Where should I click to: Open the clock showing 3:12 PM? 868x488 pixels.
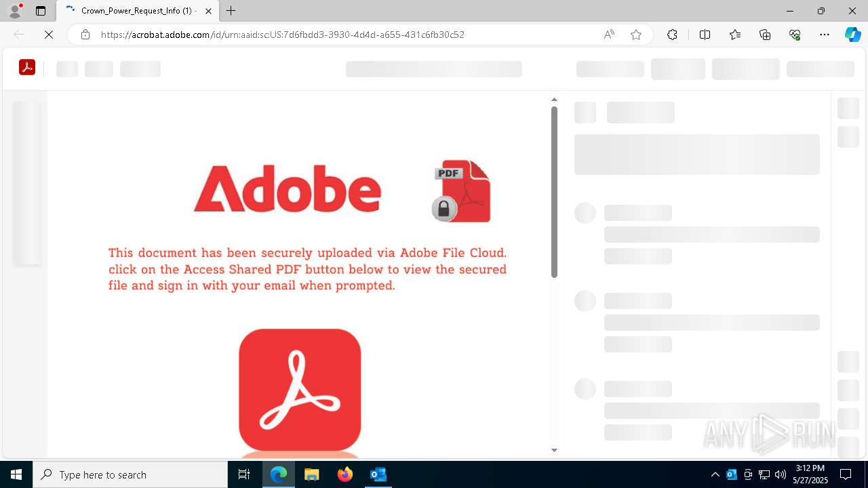810,474
